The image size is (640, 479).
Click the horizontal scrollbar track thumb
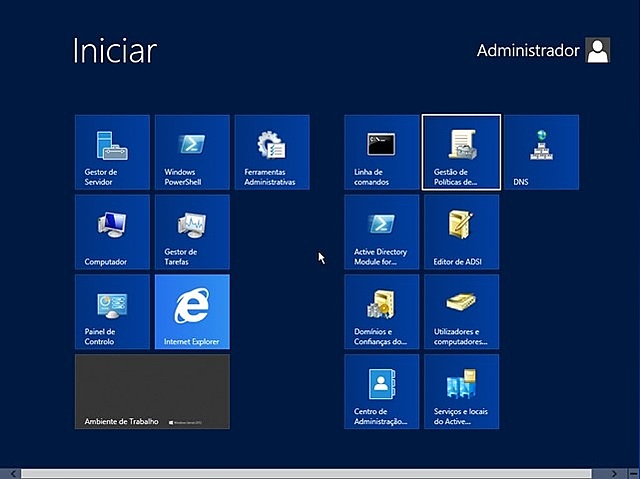pos(306,474)
